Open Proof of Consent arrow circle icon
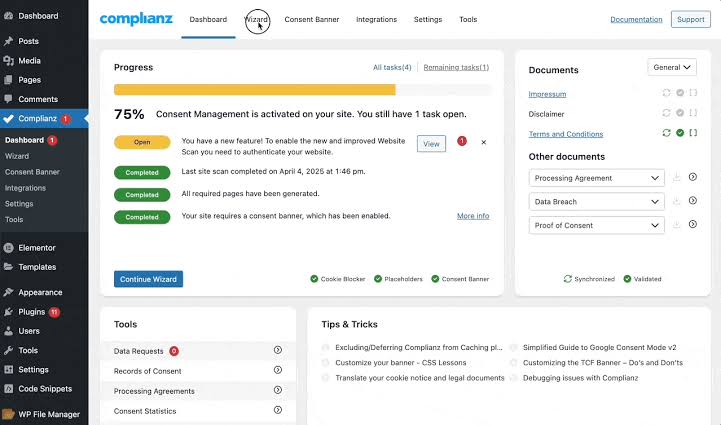Viewport: 721px width, 425px height. click(692, 224)
